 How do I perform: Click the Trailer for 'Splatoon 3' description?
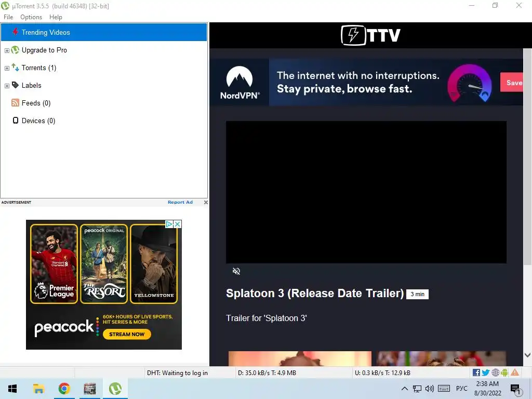click(x=267, y=318)
